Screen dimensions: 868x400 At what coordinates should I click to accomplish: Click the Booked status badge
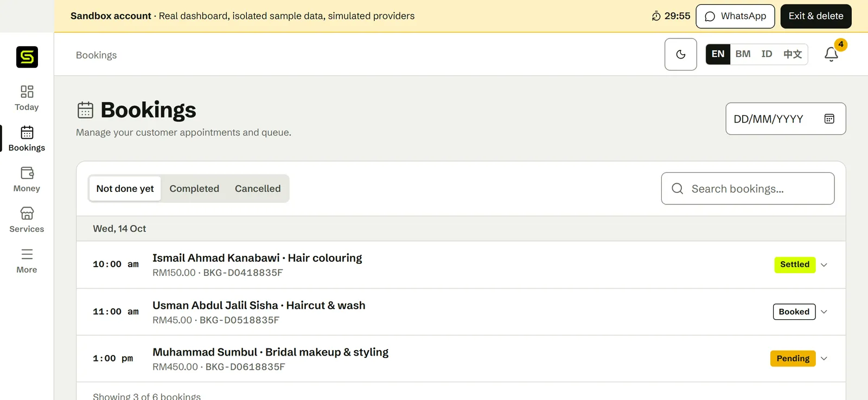click(794, 312)
